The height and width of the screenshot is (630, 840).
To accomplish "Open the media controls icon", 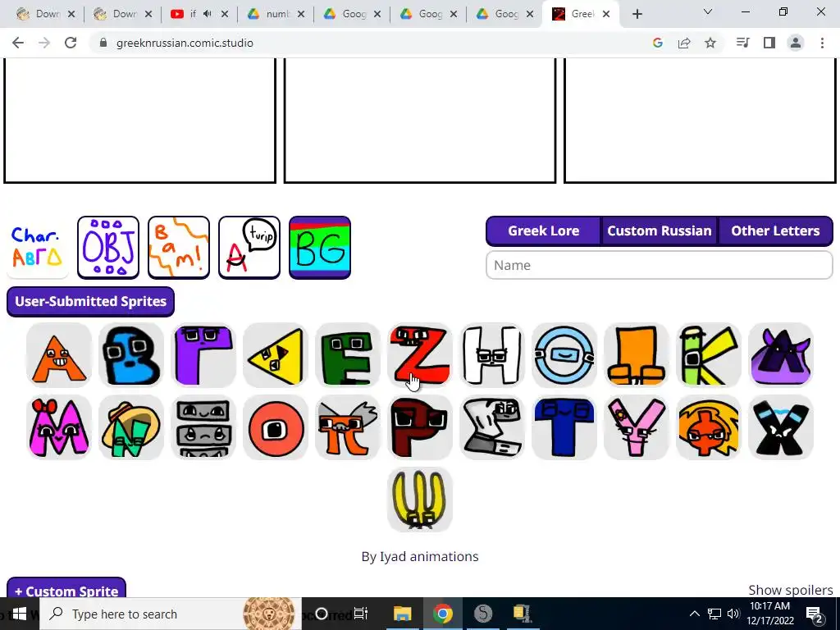I will click(742, 43).
